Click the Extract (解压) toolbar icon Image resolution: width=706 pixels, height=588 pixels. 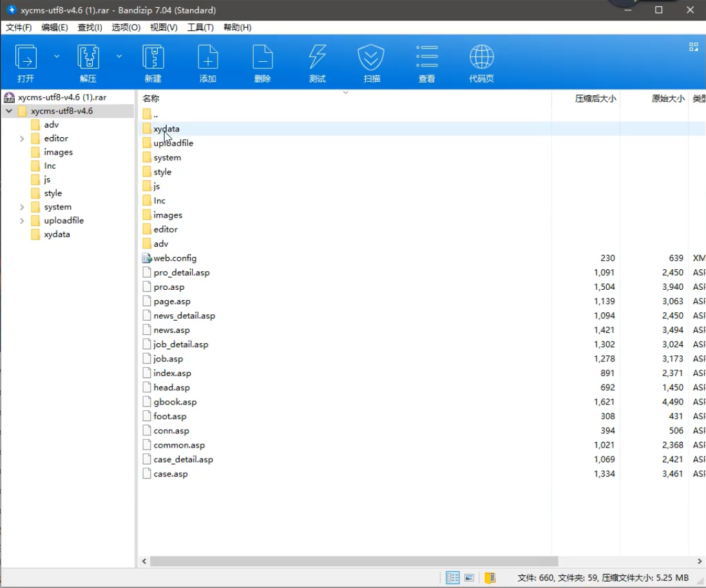pos(88,58)
